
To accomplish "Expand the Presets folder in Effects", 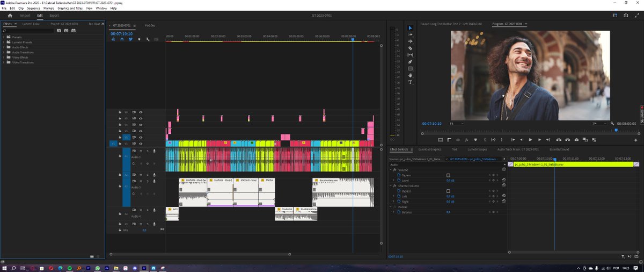I will pos(4,37).
